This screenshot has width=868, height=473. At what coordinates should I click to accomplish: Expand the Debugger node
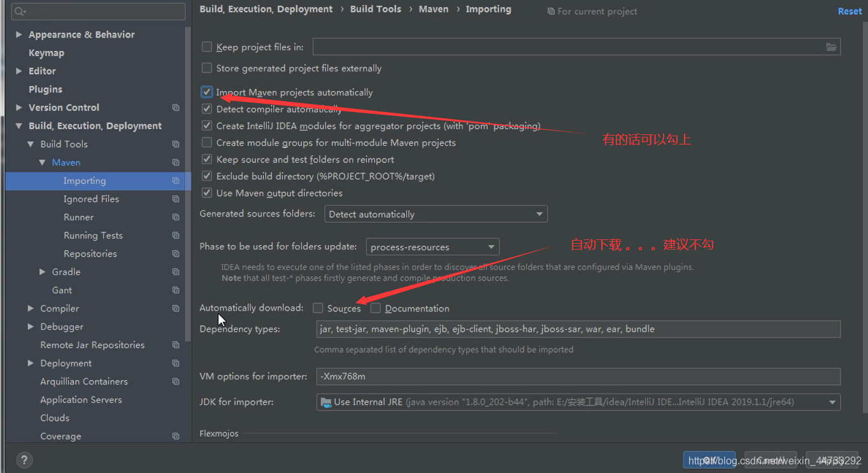[31, 327]
